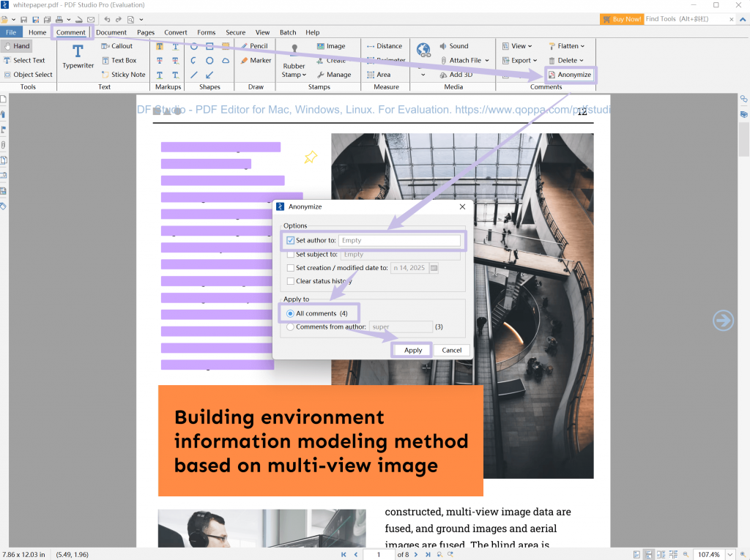Open the Batch menu
This screenshot has height=560, width=750.
[x=287, y=32]
